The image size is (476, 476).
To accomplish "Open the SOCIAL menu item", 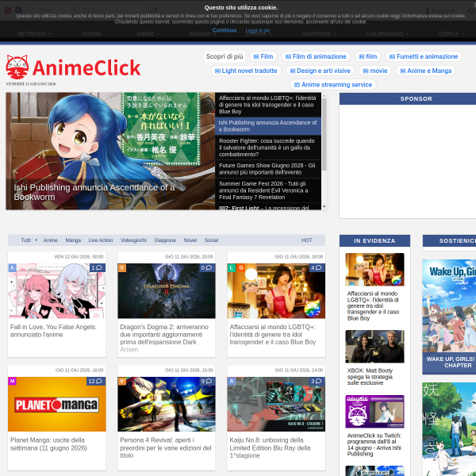I will [x=92, y=33].
